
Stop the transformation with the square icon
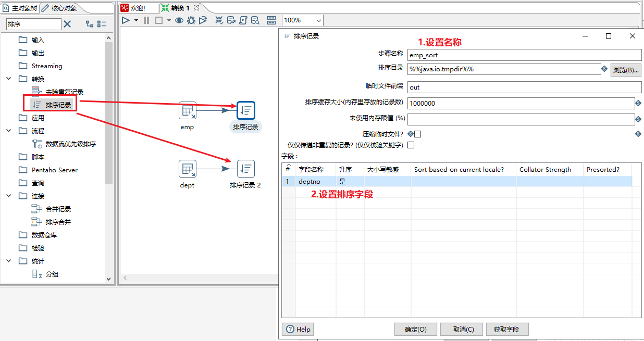[159, 20]
